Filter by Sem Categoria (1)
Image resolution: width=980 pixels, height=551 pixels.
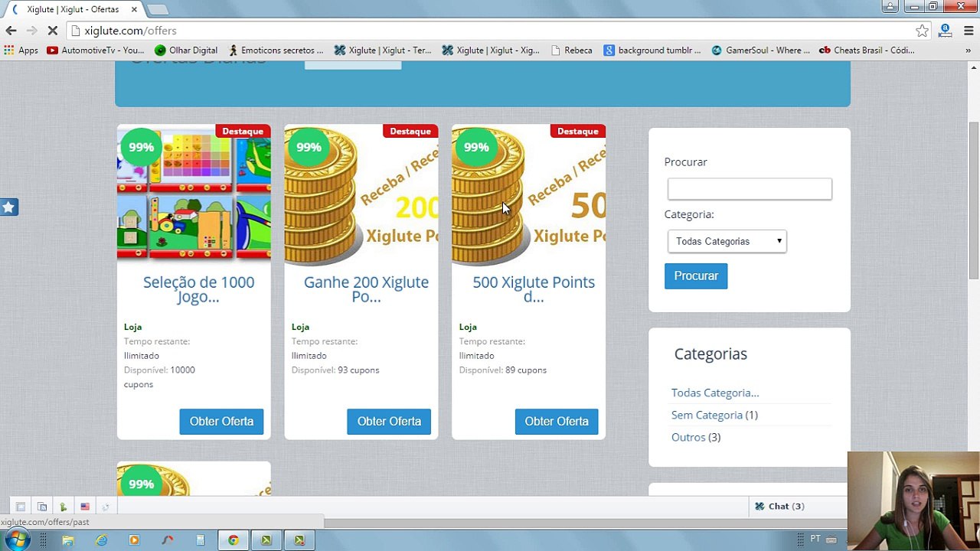click(714, 415)
